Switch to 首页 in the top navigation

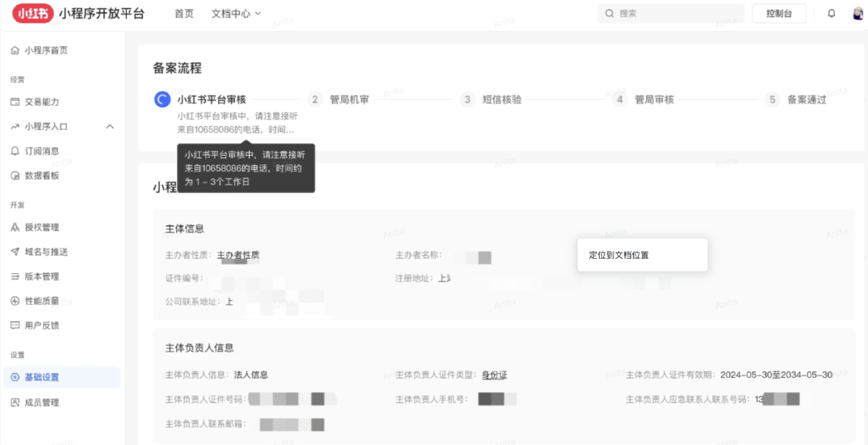[184, 13]
